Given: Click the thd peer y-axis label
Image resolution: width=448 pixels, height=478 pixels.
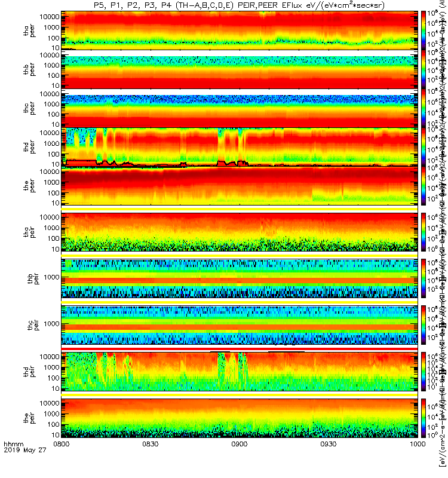Looking at the screenshot, I should (x=29, y=147).
